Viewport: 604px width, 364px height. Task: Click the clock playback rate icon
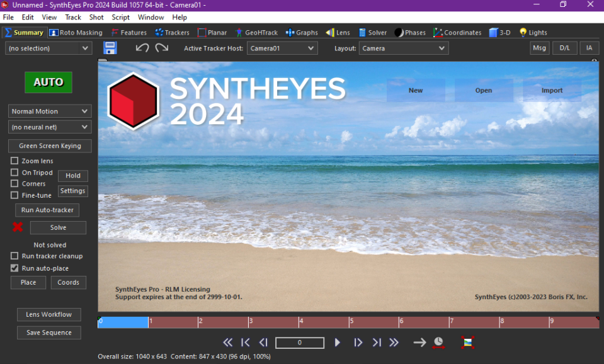(x=438, y=343)
